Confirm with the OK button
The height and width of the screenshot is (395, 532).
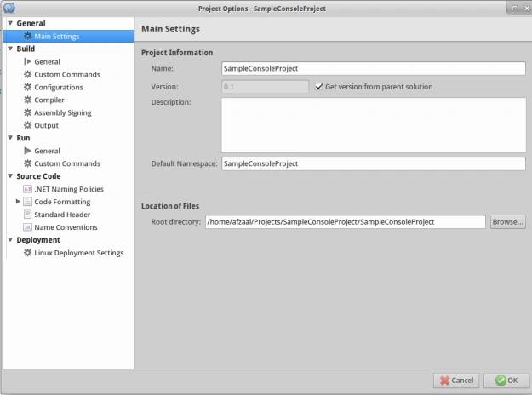click(506, 381)
